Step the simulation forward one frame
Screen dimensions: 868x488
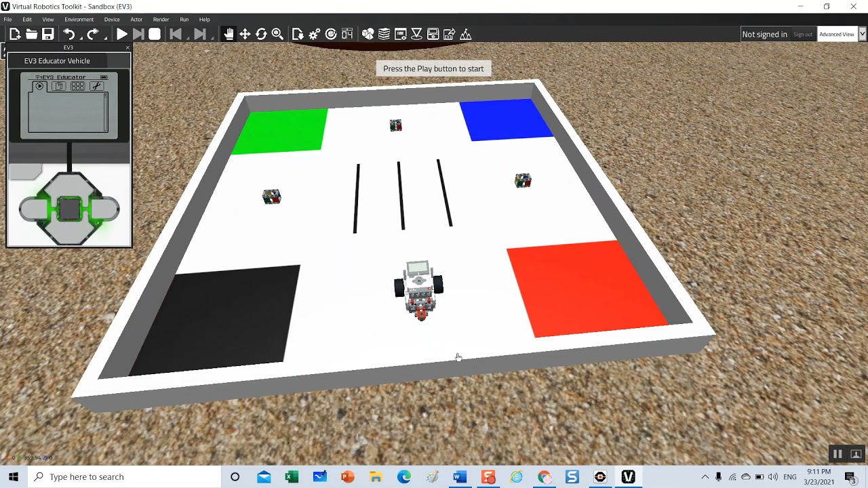pyautogui.click(x=138, y=34)
